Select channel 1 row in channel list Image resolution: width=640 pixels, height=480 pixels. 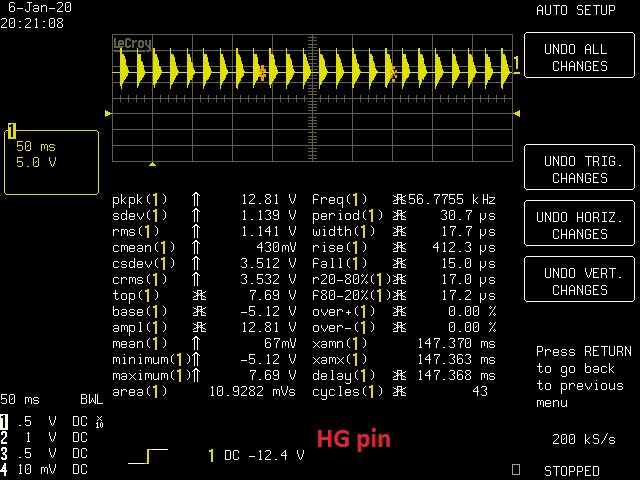point(52,422)
